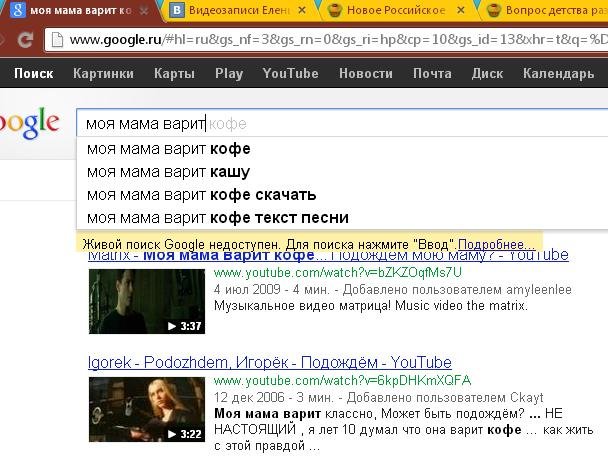
Task: Open Карты in Google top bar
Action: (x=174, y=73)
